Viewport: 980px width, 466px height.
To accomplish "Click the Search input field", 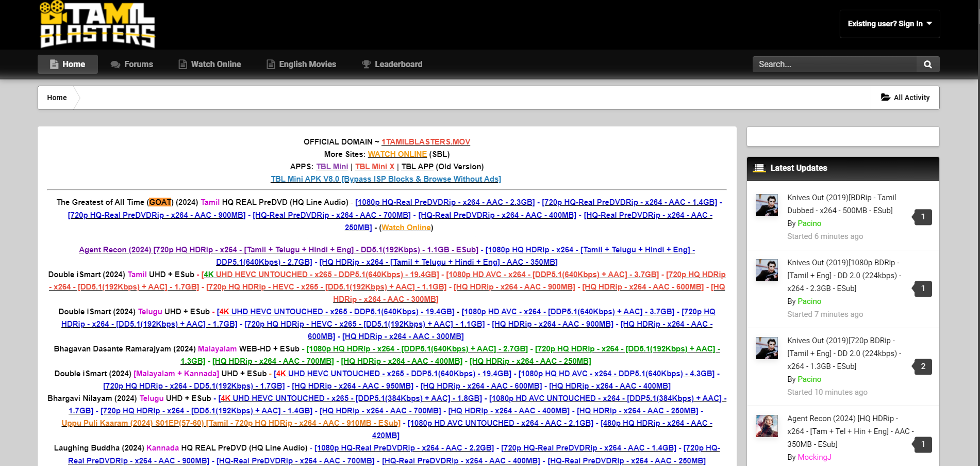I will click(835, 64).
